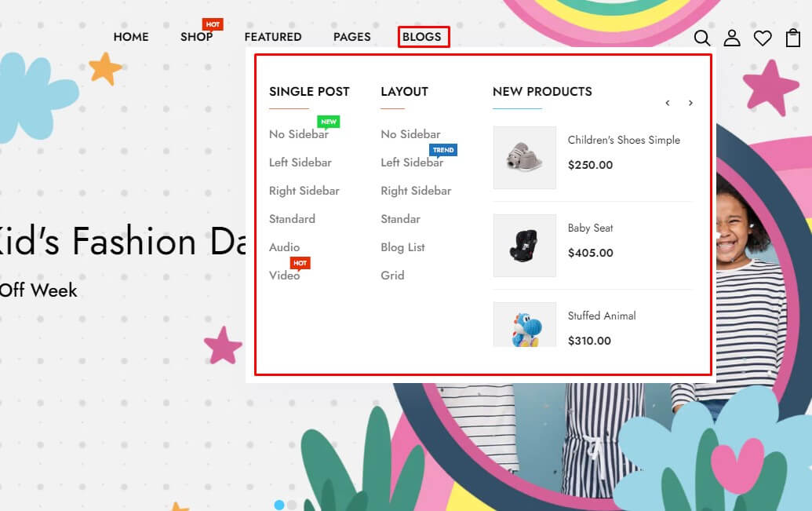
Task: Switch to first blue slider dot
Action: tap(279, 505)
